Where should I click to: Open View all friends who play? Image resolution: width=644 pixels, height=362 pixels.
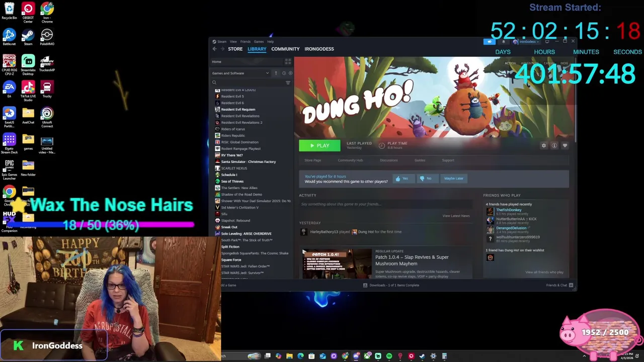544,273
